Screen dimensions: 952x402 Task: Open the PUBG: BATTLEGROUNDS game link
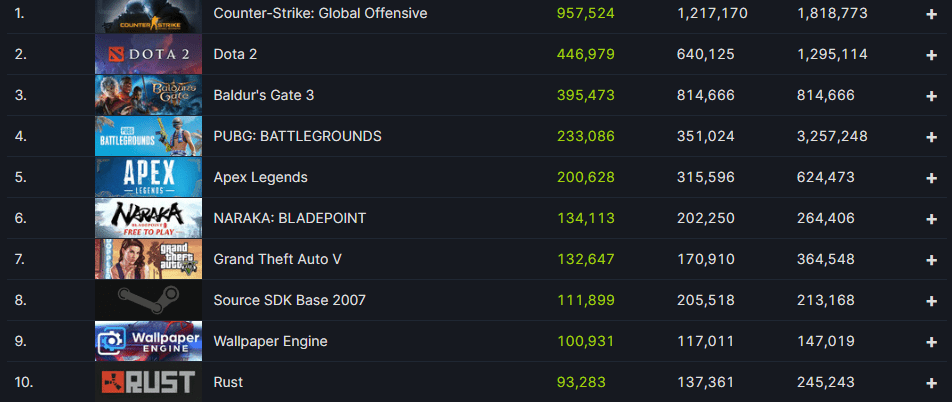coord(298,136)
